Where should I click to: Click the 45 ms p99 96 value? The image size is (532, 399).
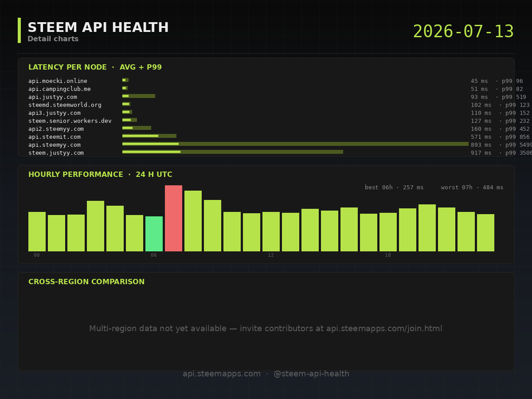[x=497, y=81]
